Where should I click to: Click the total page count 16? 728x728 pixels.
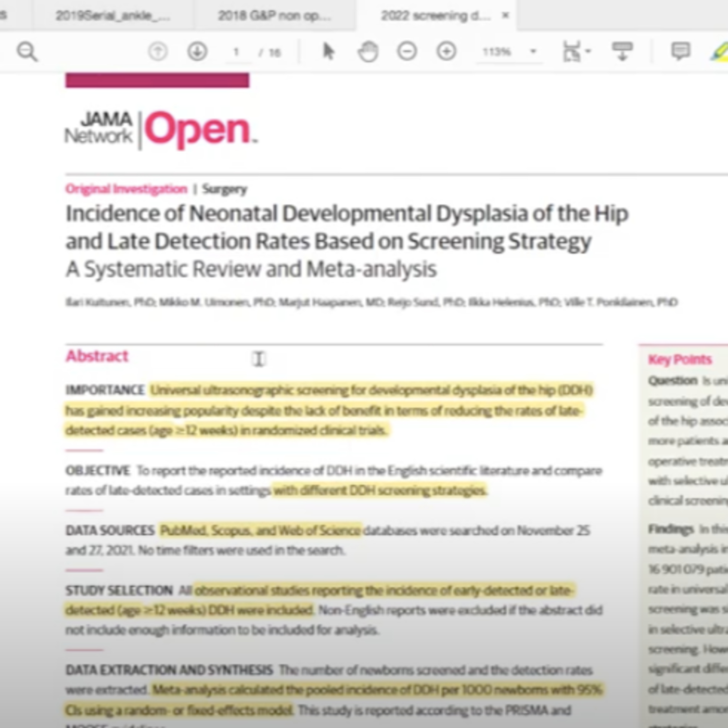point(275,52)
